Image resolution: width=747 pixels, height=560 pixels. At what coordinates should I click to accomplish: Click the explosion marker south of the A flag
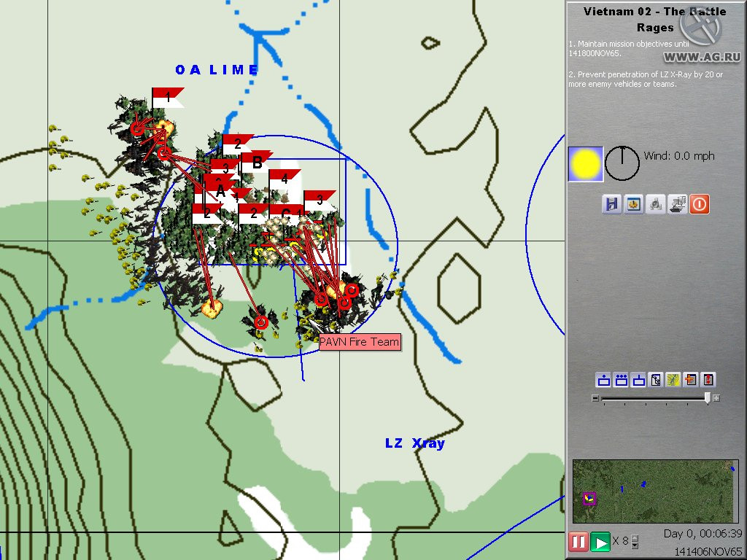212,308
